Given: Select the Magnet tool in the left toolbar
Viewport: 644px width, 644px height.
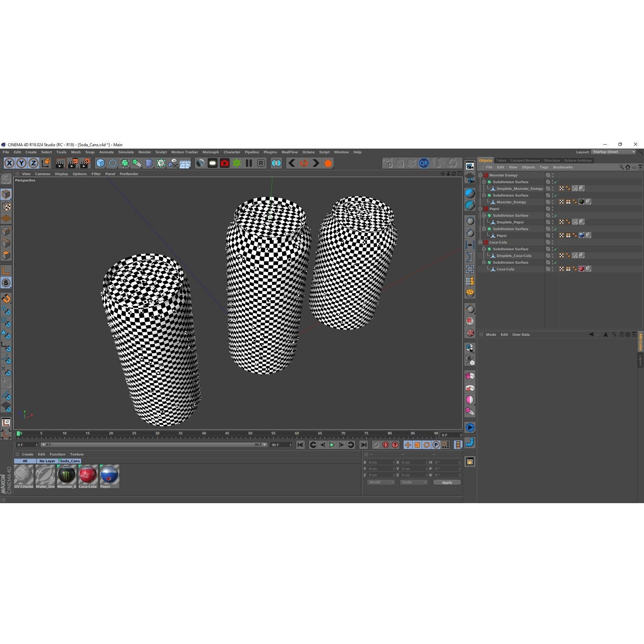Looking at the screenshot, I should 6,298.
